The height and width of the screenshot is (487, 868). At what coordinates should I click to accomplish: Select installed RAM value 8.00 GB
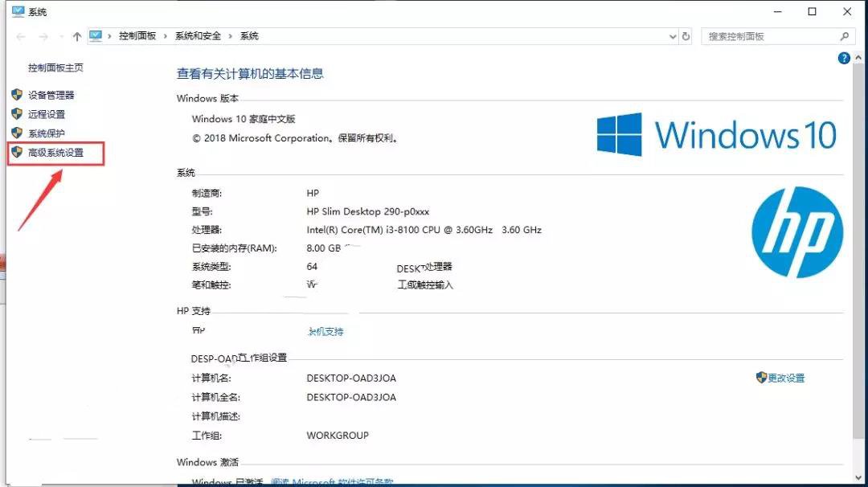(x=324, y=248)
